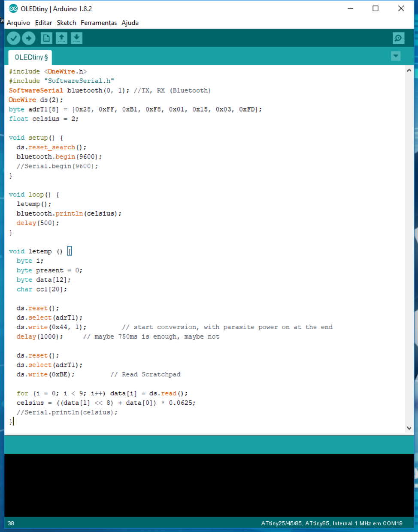418x532 pixels.
Task: Save sketch with the down-arrow icon
Action: pos(76,38)
